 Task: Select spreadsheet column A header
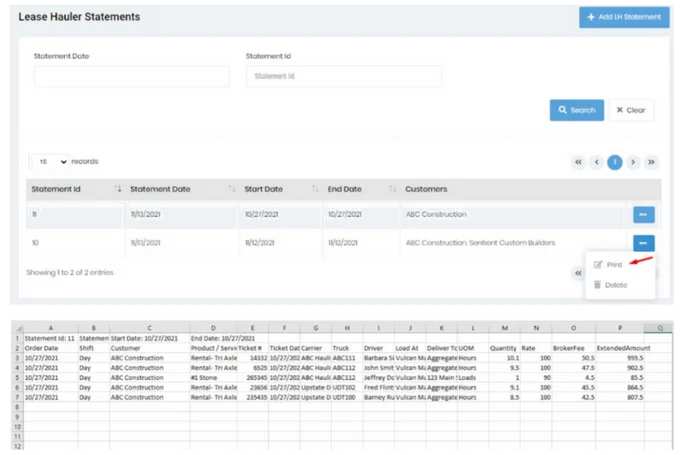click(51, 328)
